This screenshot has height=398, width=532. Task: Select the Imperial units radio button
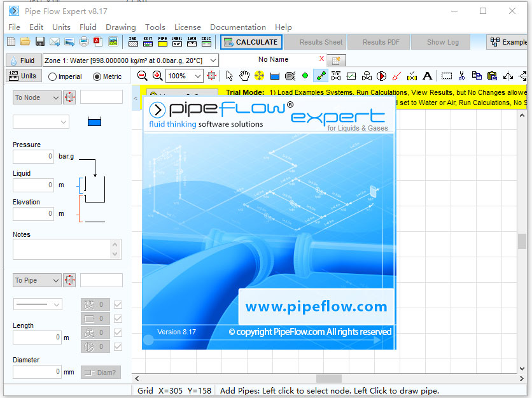[52, 77]
